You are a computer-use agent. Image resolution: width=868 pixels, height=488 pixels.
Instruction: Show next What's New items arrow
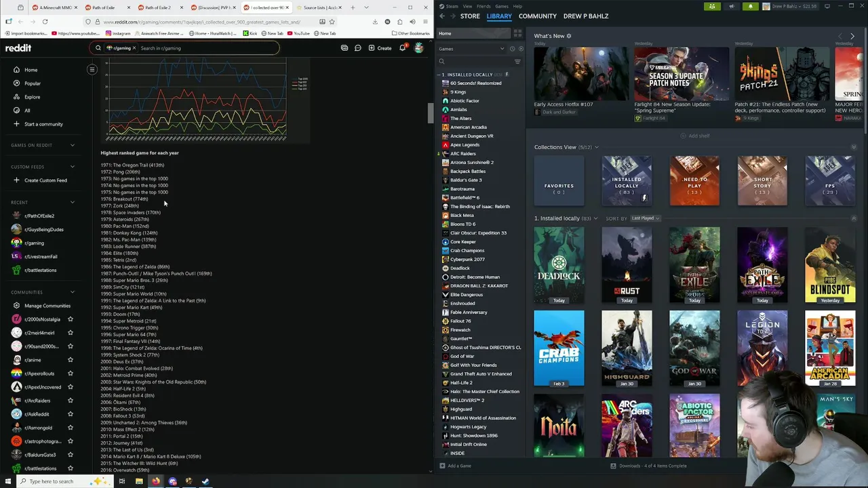[852, 36]
